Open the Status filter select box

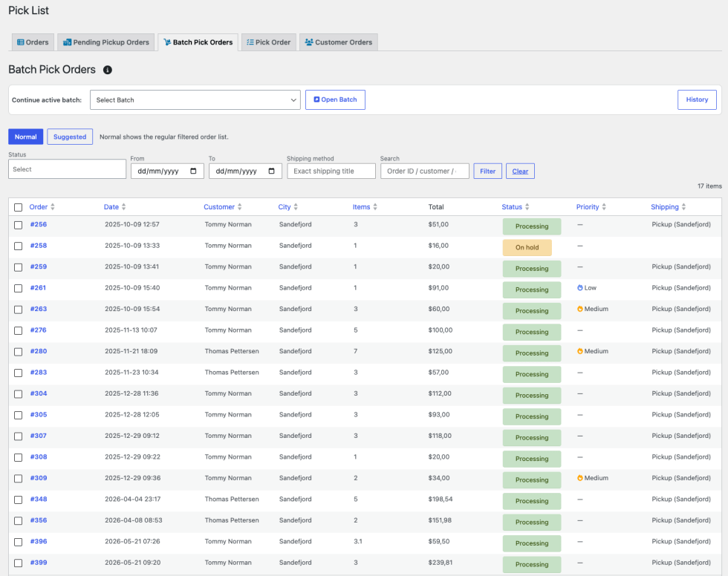pyautogui.click(x=68, y=169)
